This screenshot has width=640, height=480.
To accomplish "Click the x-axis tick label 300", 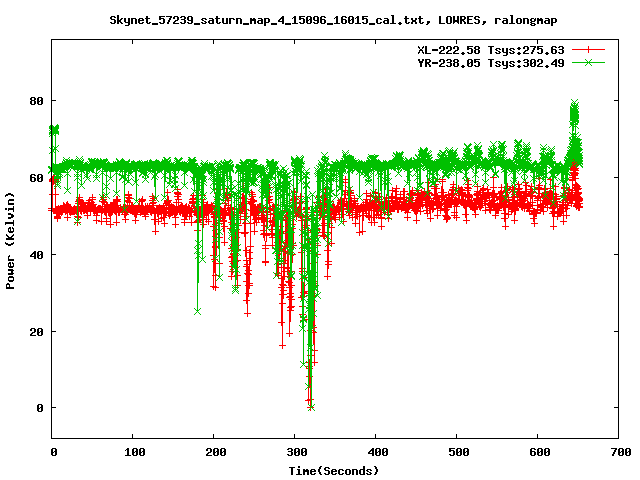I will (x=297, y=452).
